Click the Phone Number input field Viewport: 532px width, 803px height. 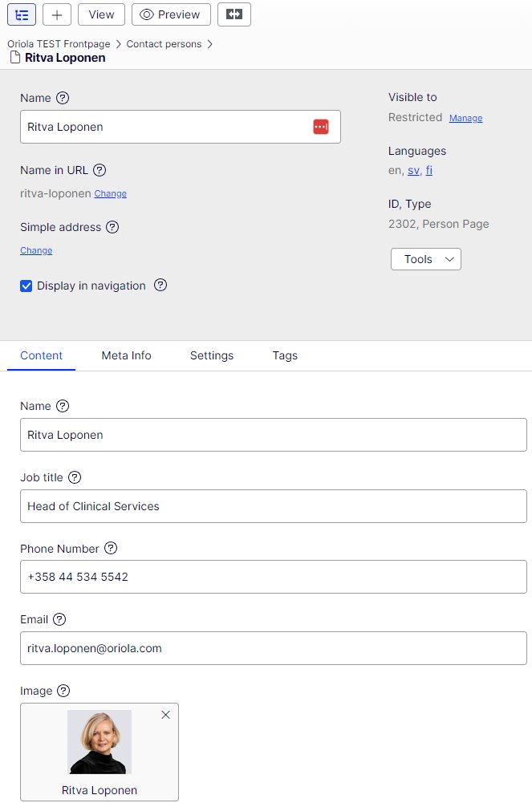point(274,577)
